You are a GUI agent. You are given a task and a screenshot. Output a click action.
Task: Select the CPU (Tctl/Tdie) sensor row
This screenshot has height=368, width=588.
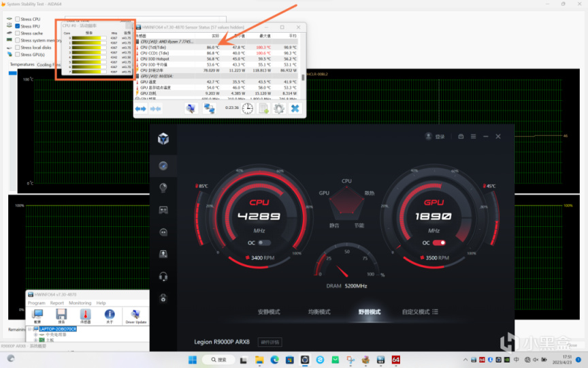(x=216, y=47)
